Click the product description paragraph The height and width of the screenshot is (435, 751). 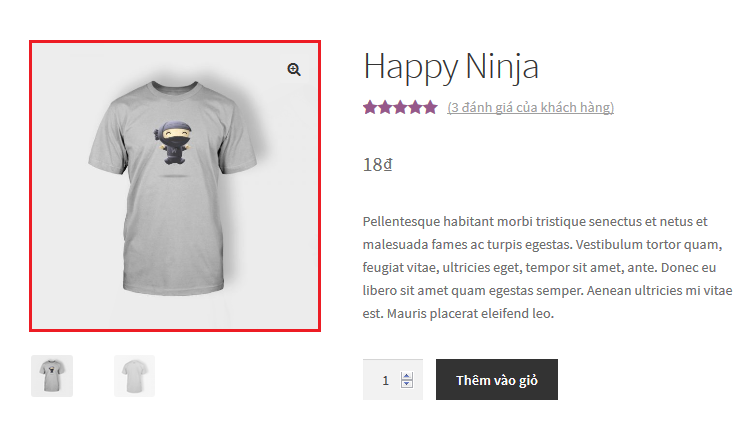549,267
